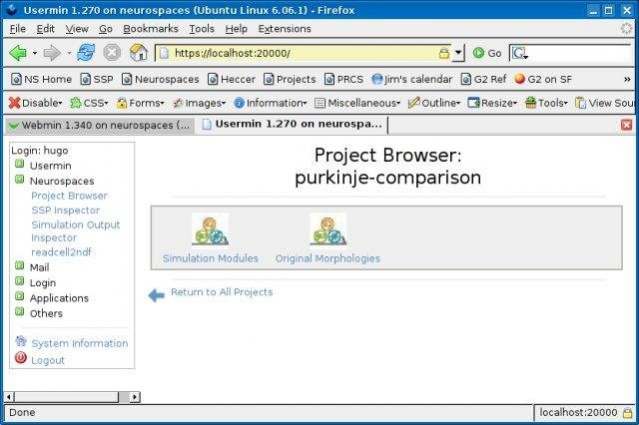
Task: Click the Original Morphologies folder icon
Action: (328, 231)
